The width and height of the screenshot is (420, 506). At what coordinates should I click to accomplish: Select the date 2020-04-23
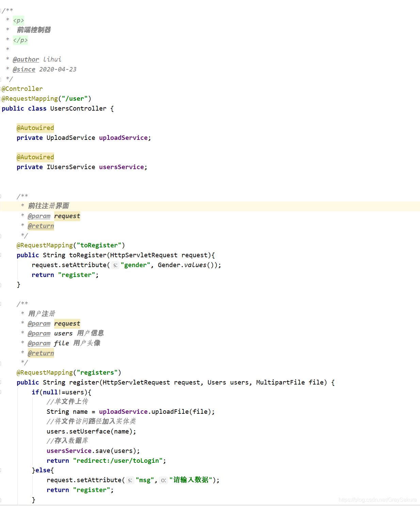[x=58, y=69]
